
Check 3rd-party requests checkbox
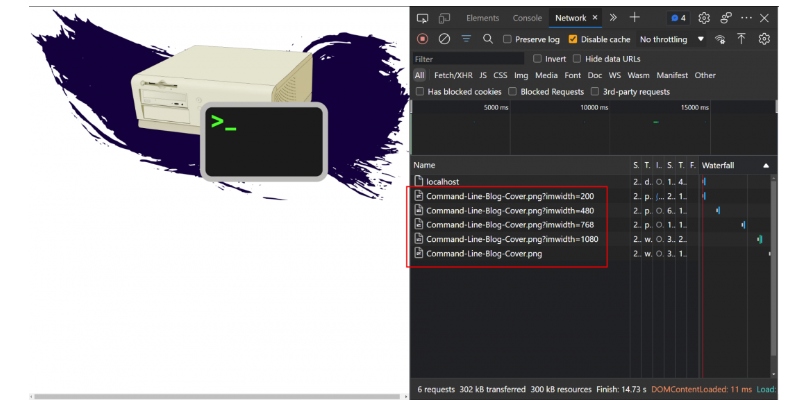click(595, 92)
